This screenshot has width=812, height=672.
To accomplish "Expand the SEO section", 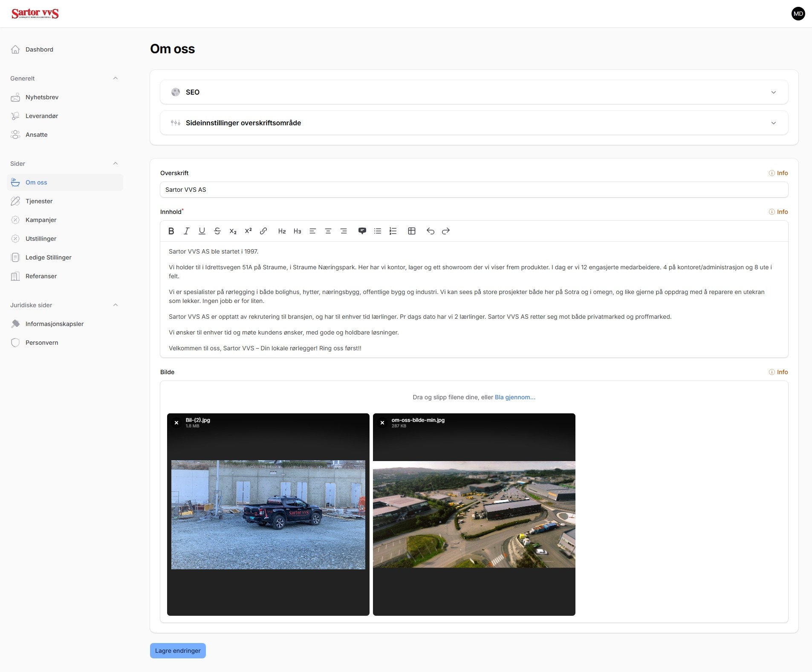I will click(x=474, y=92).
